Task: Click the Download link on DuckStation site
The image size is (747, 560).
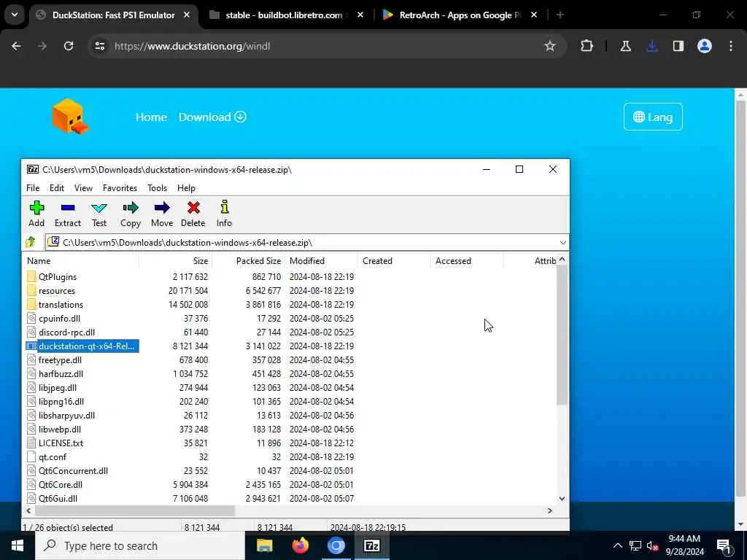Action: point(212,117)
